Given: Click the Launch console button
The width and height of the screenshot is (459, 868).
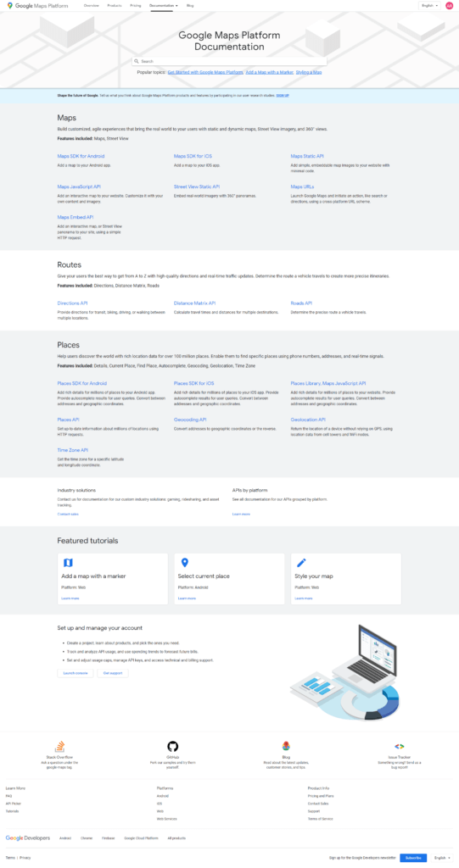Looking at the screenshot, I should [76, 673].
